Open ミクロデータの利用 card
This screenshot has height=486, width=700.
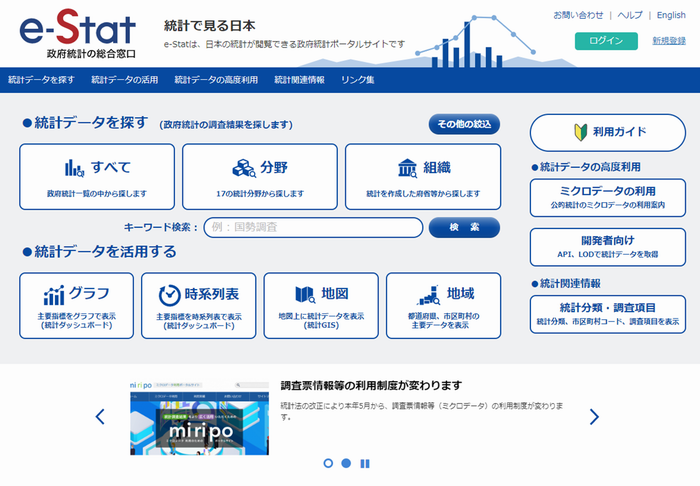tap(608, 198)
